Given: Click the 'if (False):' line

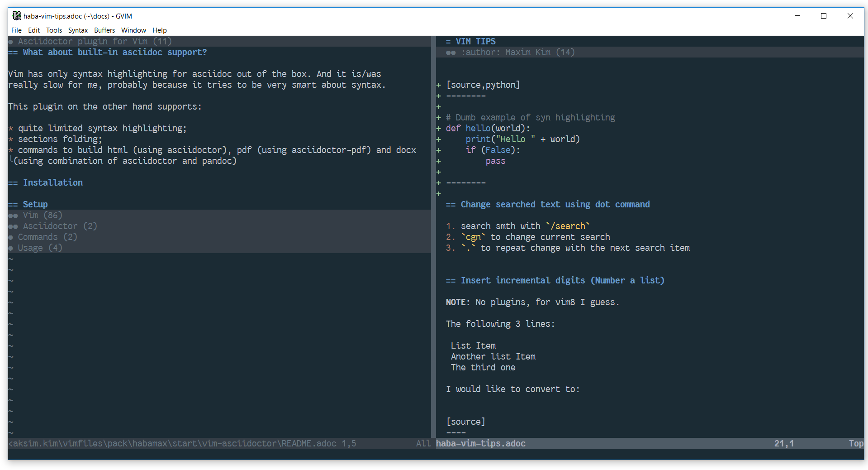Looking at the screenshot, I should [493, 150].
